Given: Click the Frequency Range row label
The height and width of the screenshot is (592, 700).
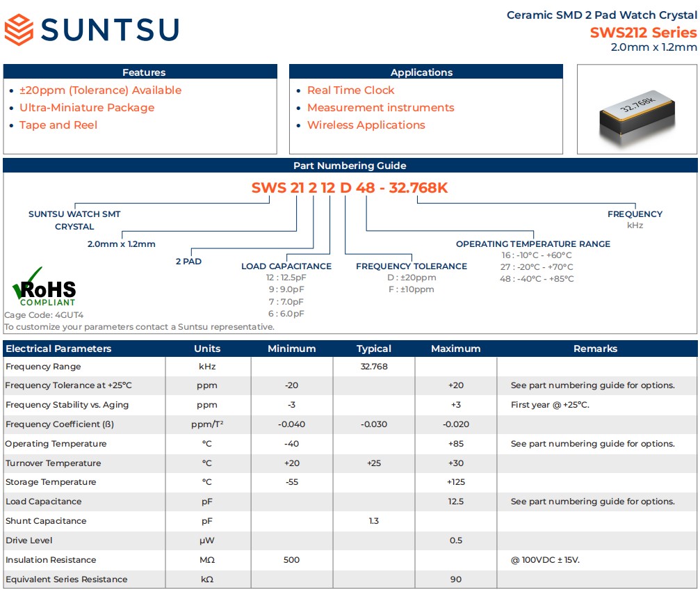Looking at the screenshot, I should (43, 367).
